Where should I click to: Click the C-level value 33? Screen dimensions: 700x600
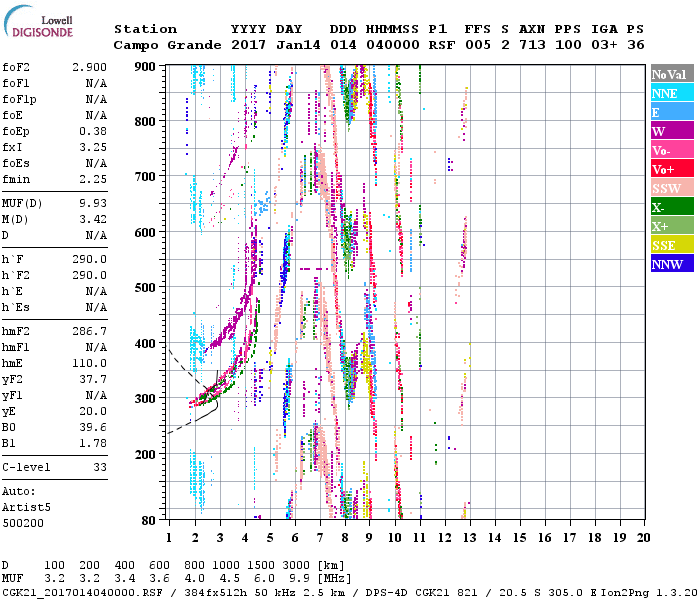pos(100,467)
